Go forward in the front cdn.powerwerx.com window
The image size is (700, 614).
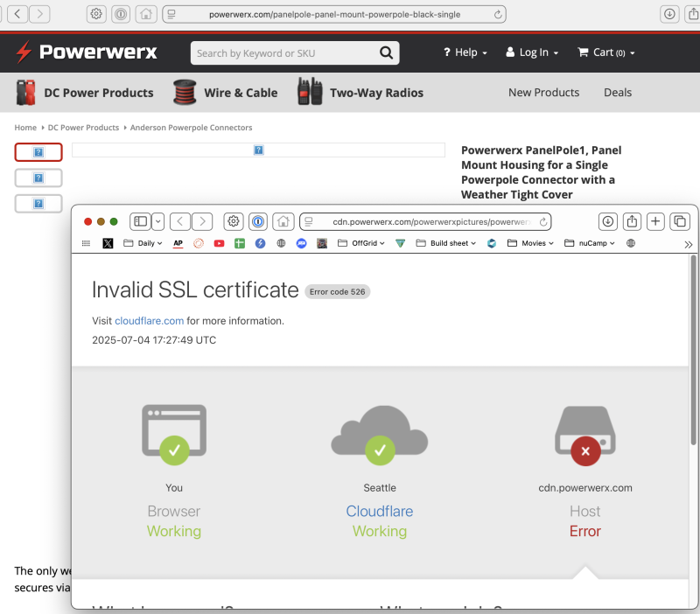[x=202, y=222]
